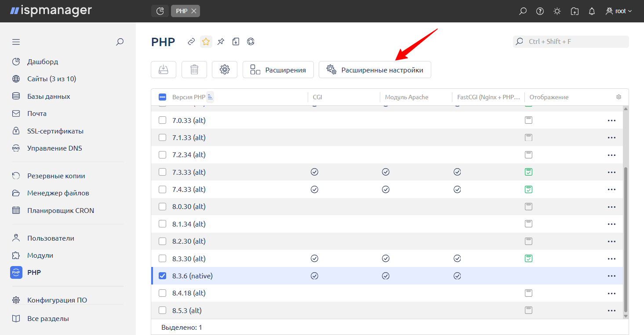Image resolution: width=644 pixels, height=335 pixels.
Task: Uncheck the 8.3.6 (native) checkbox
Action: pos(162,276)
